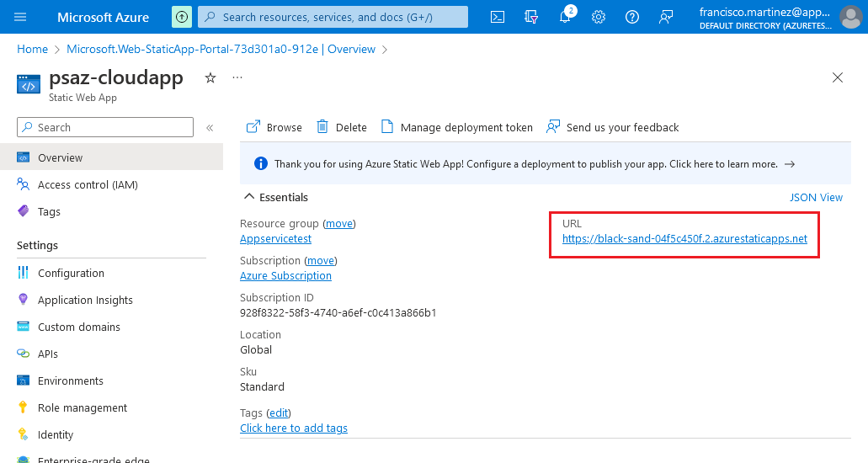This screenshot has height=463, width=868.
Task: Open the Azure portal hamburger menu
Action: 20,17
